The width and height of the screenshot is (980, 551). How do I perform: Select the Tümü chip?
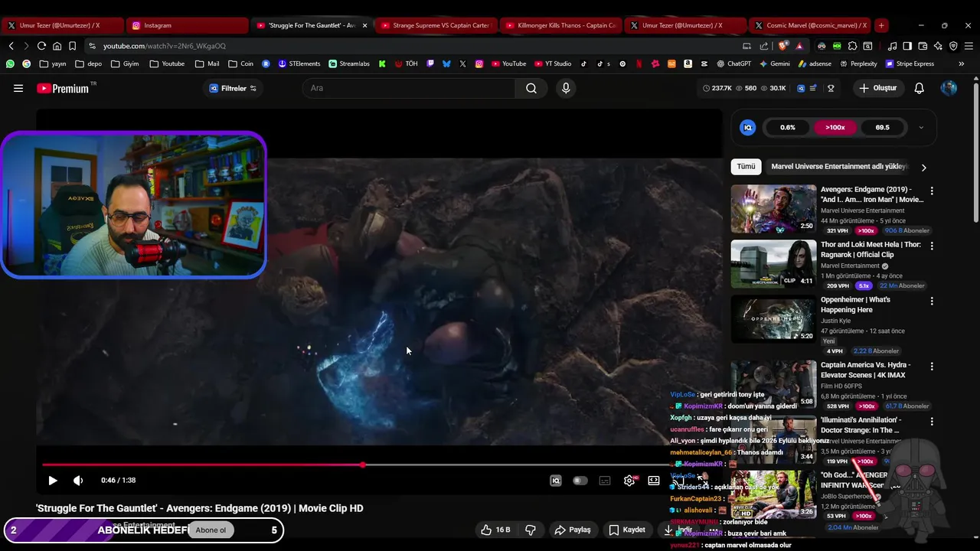746,166
